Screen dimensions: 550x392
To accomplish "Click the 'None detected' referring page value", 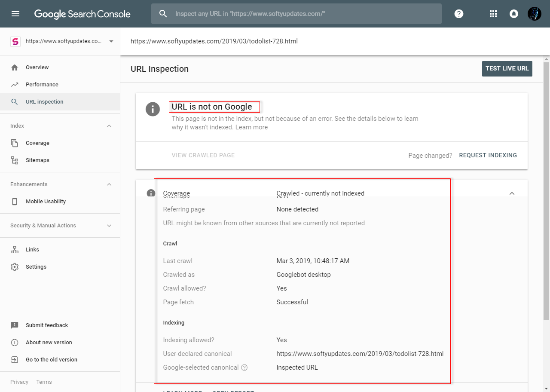I will (297, 209).
